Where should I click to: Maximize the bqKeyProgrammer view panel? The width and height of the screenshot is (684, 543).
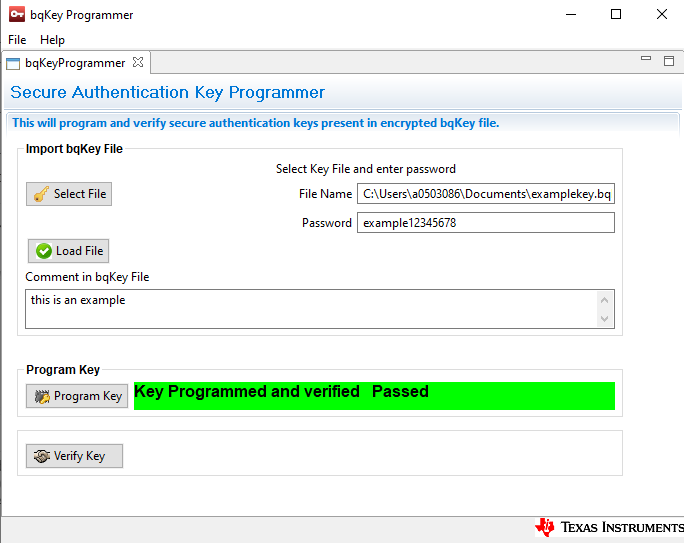coord(669,61)
